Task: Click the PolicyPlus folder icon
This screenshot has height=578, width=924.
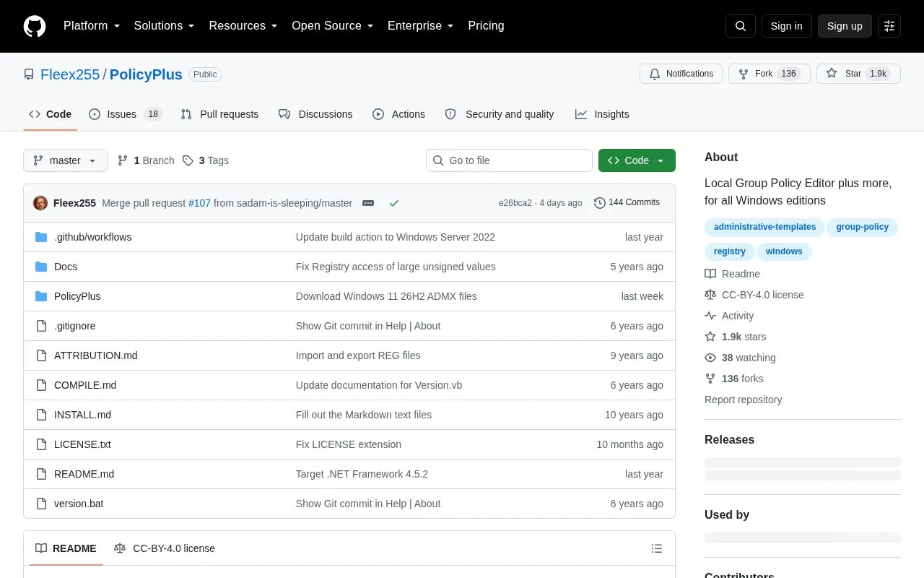Action: pos(41,296)
